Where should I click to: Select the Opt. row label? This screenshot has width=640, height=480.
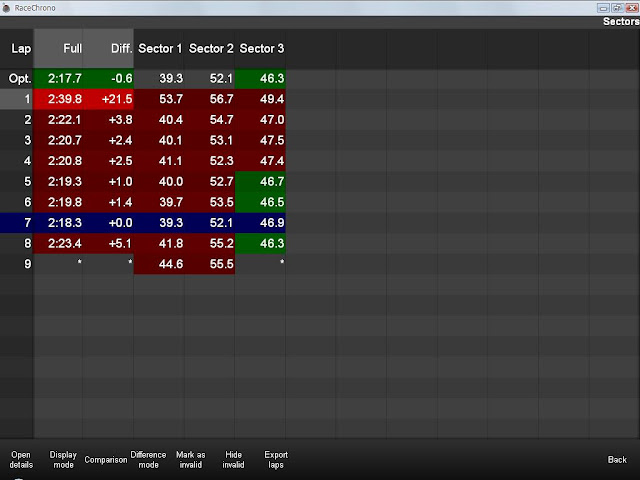(x=17, y=78)
